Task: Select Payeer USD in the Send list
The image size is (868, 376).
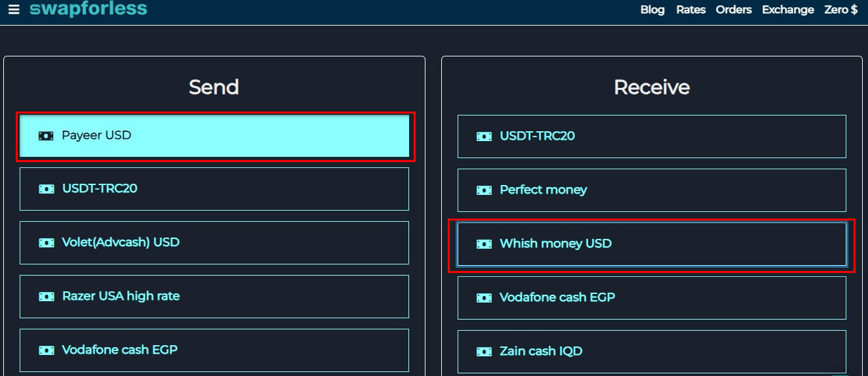Action: click(x=214, y=136)
